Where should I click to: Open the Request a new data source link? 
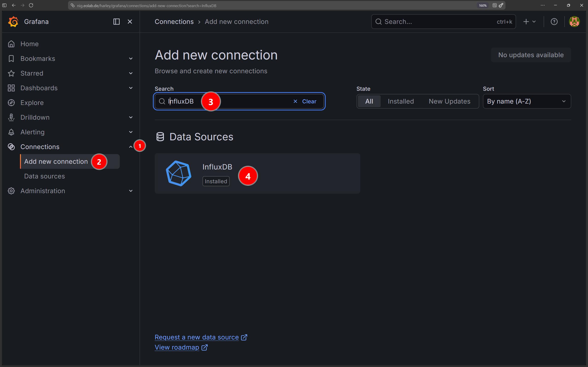tap(201, 337)
